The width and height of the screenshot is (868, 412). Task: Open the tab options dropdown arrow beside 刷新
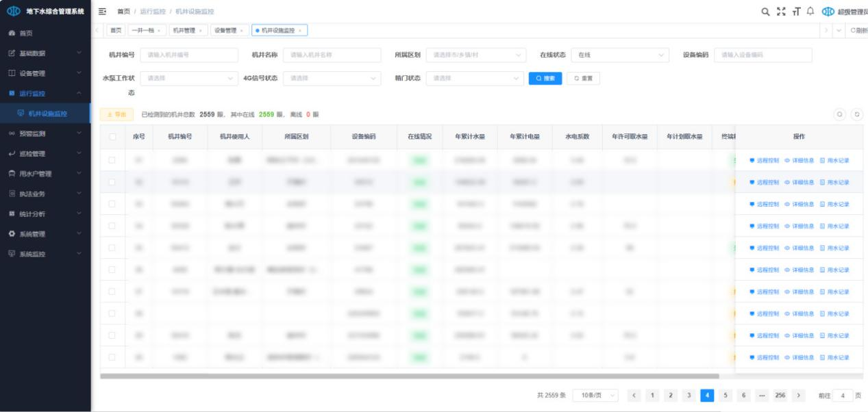pyautogui.click(x=839, y=31)
